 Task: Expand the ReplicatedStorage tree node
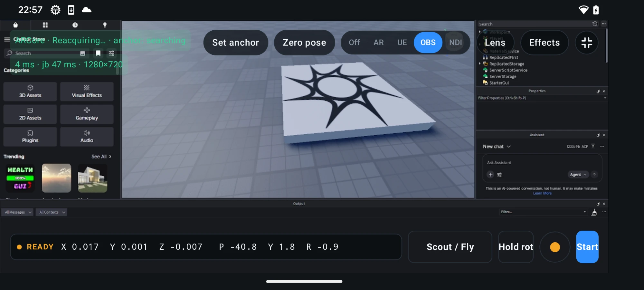tap(480, 64)
